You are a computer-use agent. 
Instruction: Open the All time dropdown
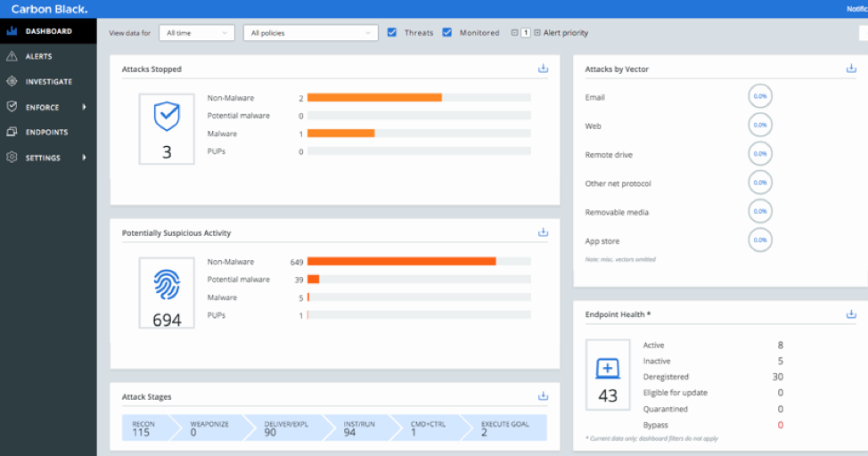click(197, 33)
